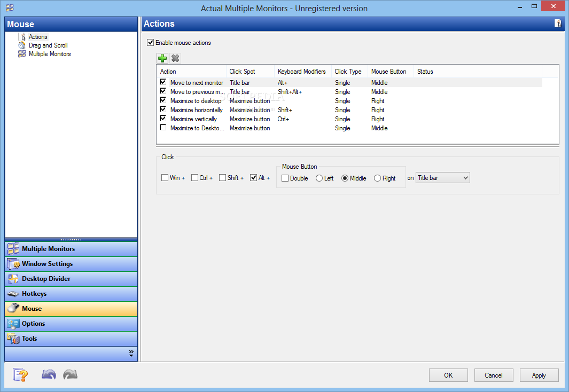Click the Multiple Monitors tree icon

(x=22, y=53)
